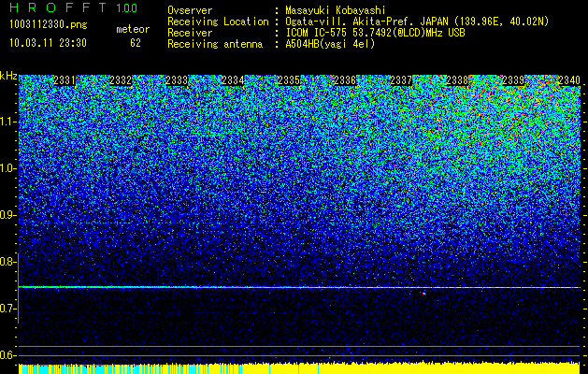Click the 2334 time marker
Viewport: 588px width, 374px height.
[233, 80]
